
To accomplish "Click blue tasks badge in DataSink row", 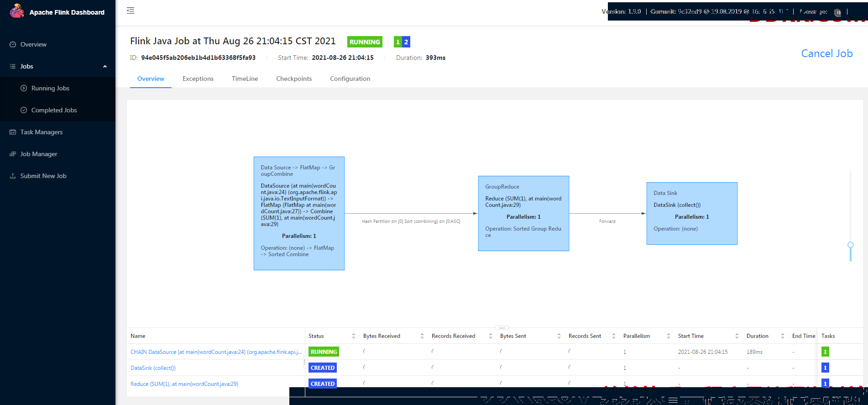I will click(825, 368).
